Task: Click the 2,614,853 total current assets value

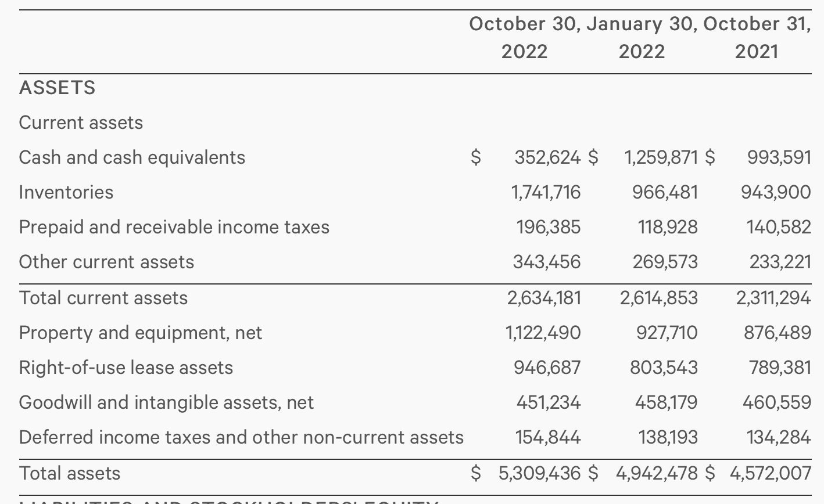Action: coord(658,298)
